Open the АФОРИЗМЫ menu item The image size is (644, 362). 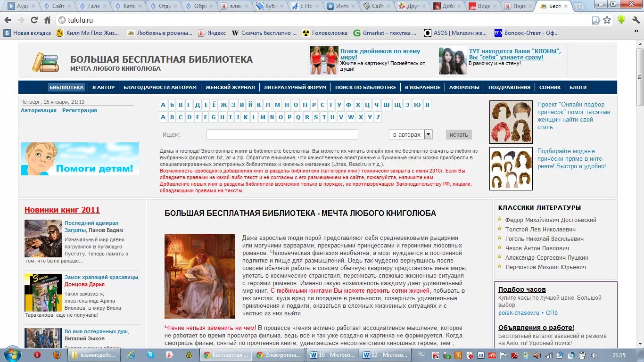pyautogui.click(x=464, y=87)
